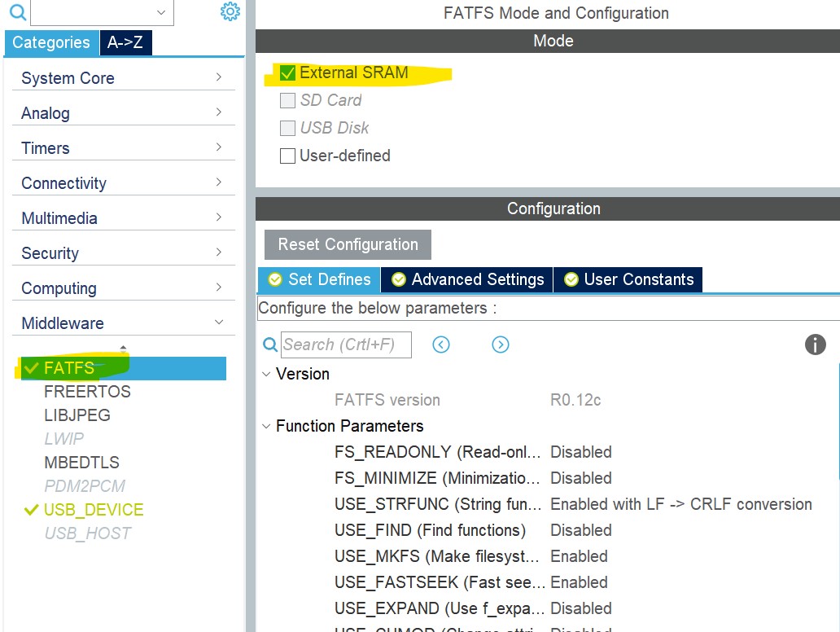Click the FATFS green checkmark icon

(32, 368)
